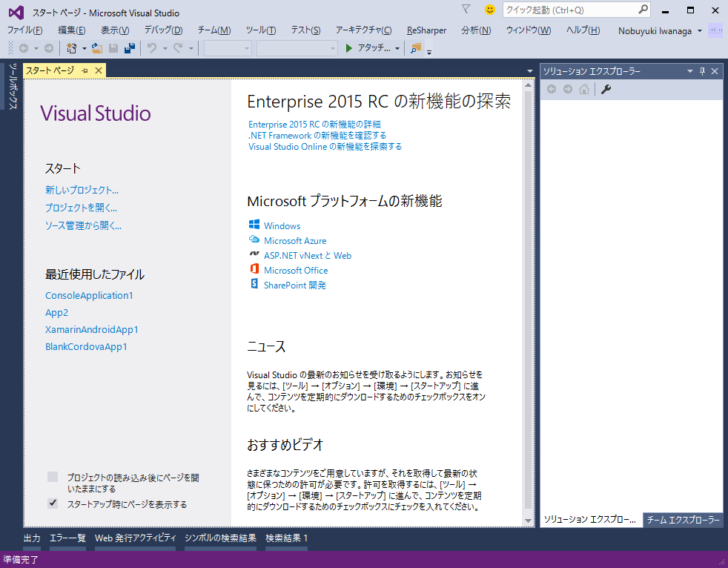
Task: Uncheck show page on startup checkbox
Action: pos(53,503)
